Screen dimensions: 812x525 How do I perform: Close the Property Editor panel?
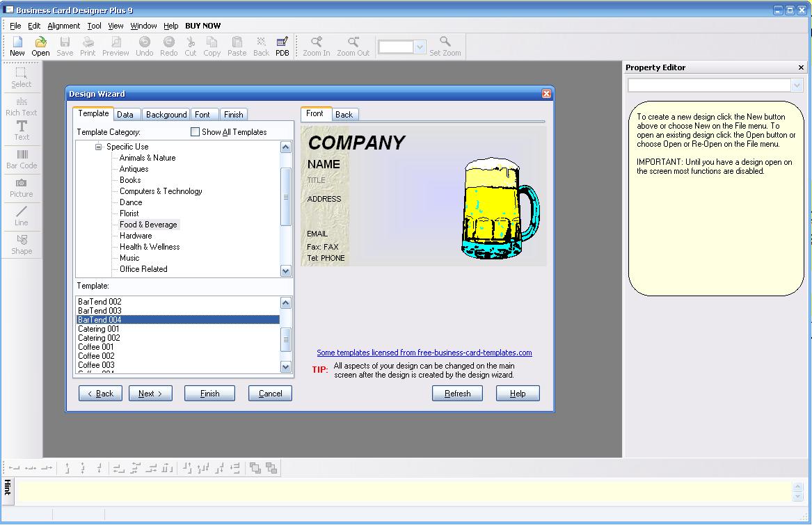pyautogui.click(x=801, y=67)
